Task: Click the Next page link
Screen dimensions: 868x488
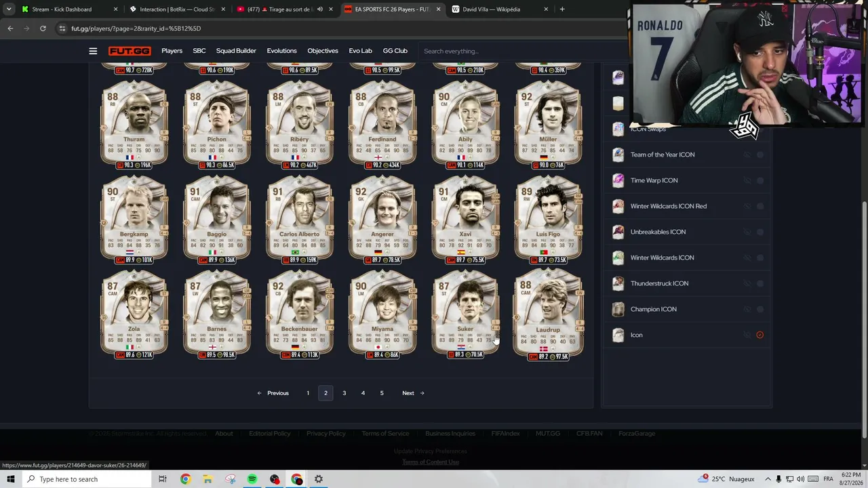Action: [x=413, y=393]
